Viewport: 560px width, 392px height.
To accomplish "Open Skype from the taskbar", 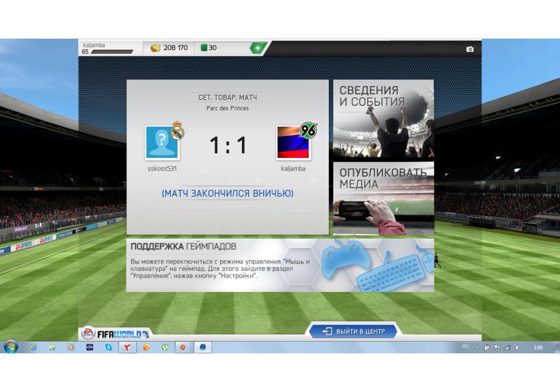I will pos(109,347).
